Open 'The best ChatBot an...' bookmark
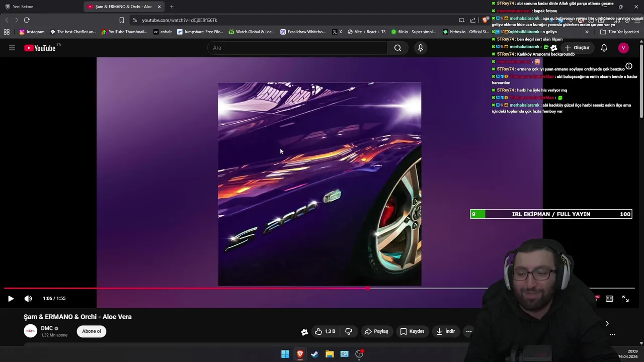 73,32
